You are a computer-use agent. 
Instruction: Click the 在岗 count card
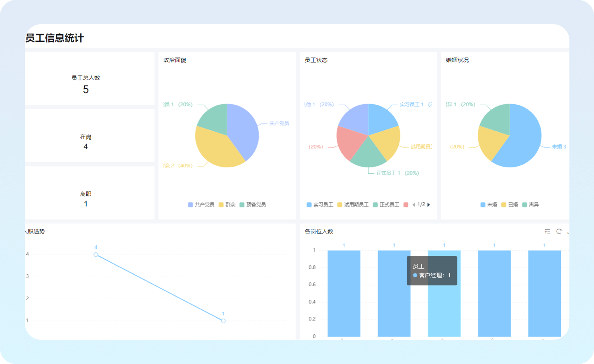(x=86, y=142)
